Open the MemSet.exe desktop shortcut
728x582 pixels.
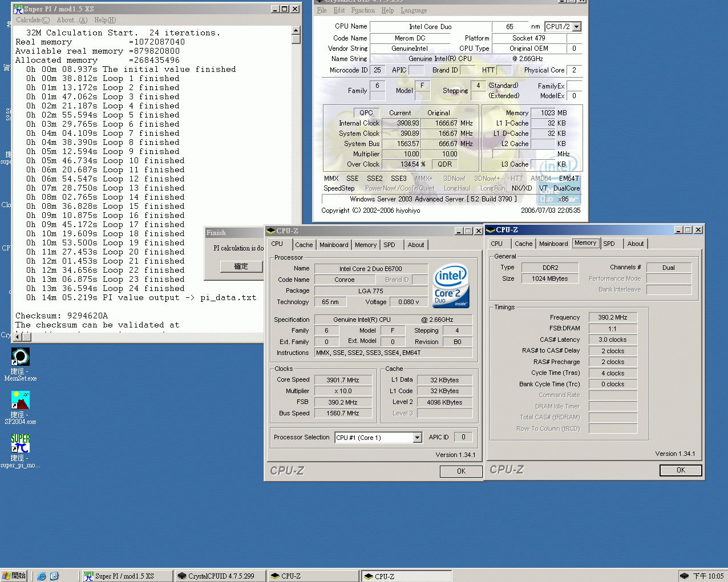coord(21,363)
